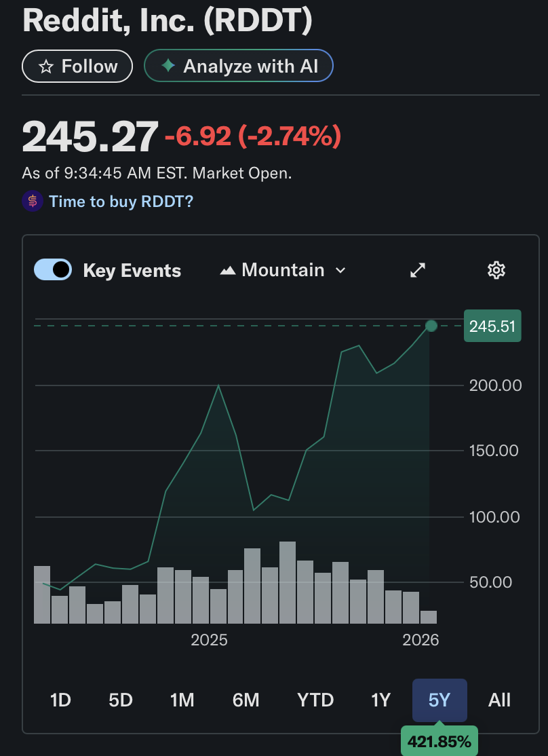Choose the YTD range
The height and width of the screenshot is (756, 548).
tap(315, 700)
